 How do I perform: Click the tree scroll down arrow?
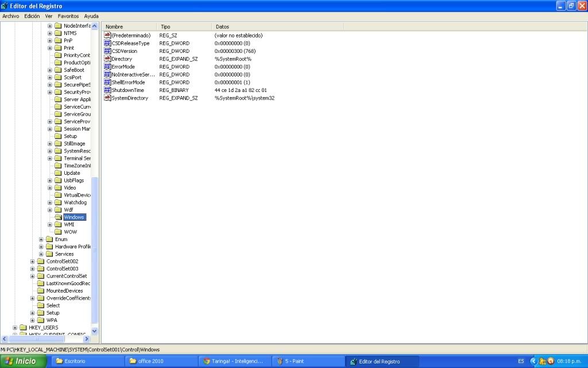coord(95,331)
